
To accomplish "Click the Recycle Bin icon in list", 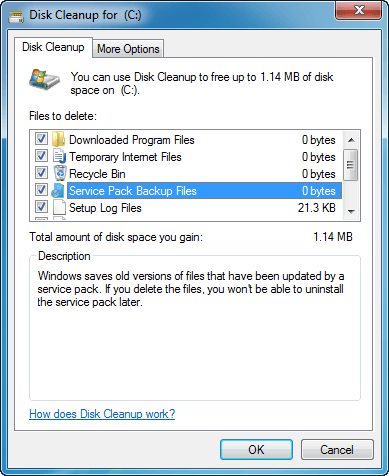I will [60, 173].
